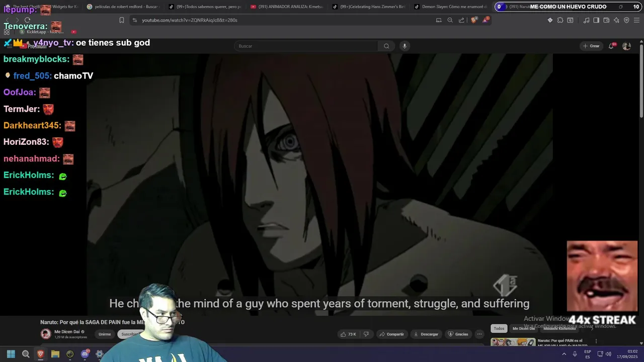Open Discord taskbar icon
Screen dimensions: 644x362
coord(85,354)
